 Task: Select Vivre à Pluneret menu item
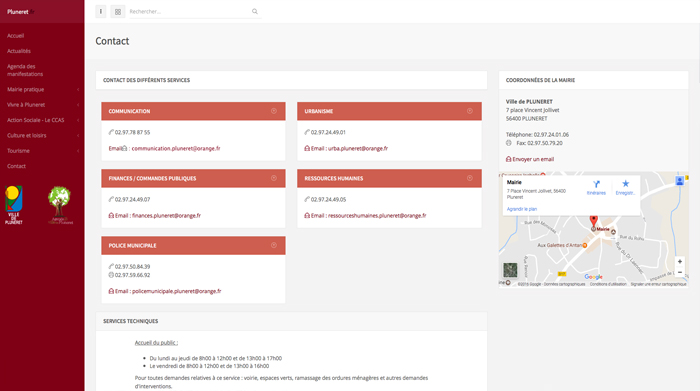26,105
